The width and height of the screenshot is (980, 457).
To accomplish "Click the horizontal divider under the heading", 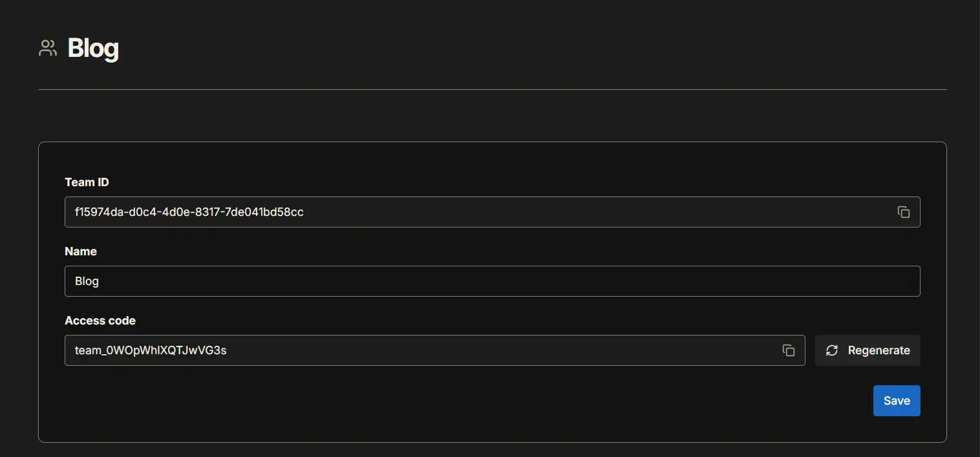I will point(491,89).
